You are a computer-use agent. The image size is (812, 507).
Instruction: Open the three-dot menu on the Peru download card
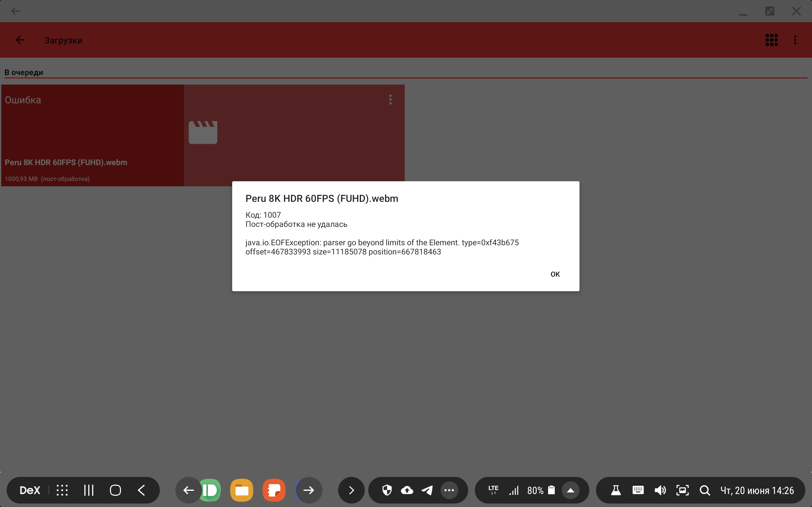pyautogui.click(x=390, y=99)
